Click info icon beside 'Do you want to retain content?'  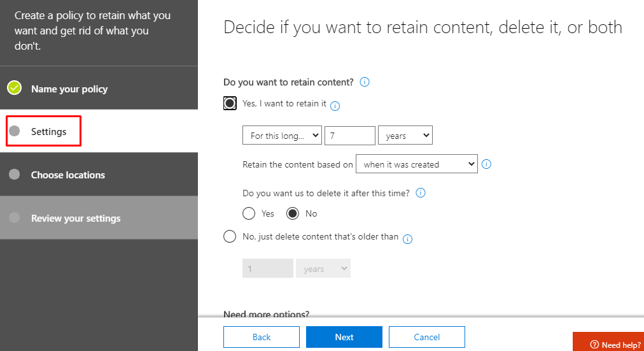coord(364,82)
